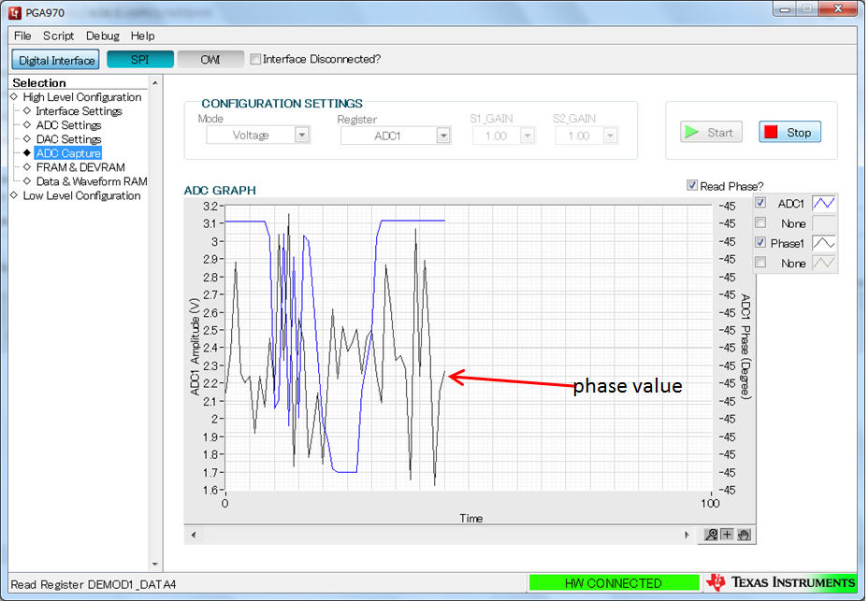Click the ADC1 Amplitude (V) axis label

tap(195, 347)
